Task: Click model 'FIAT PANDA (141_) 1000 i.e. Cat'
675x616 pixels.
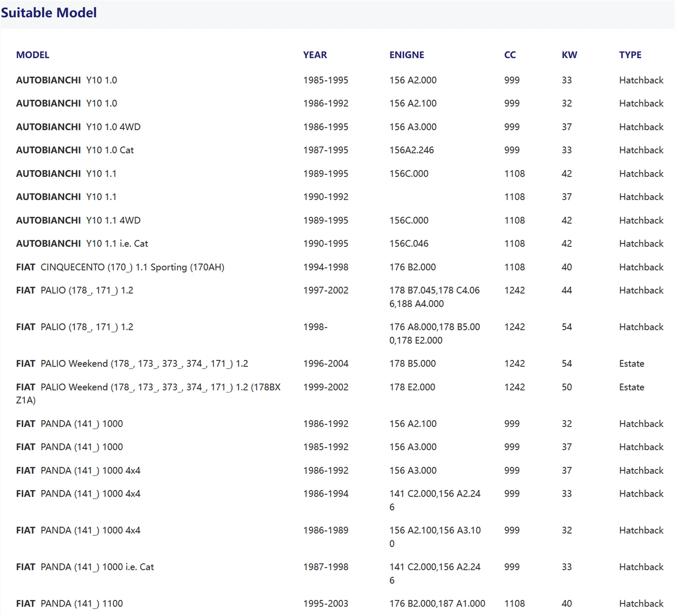Action: pyautogui.click(x=85, y=567)
